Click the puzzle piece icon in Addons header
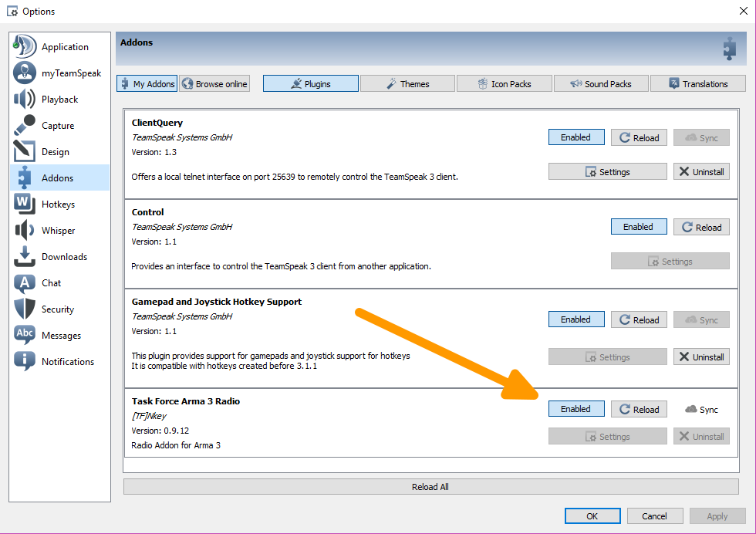 click(x=730, y=49)
